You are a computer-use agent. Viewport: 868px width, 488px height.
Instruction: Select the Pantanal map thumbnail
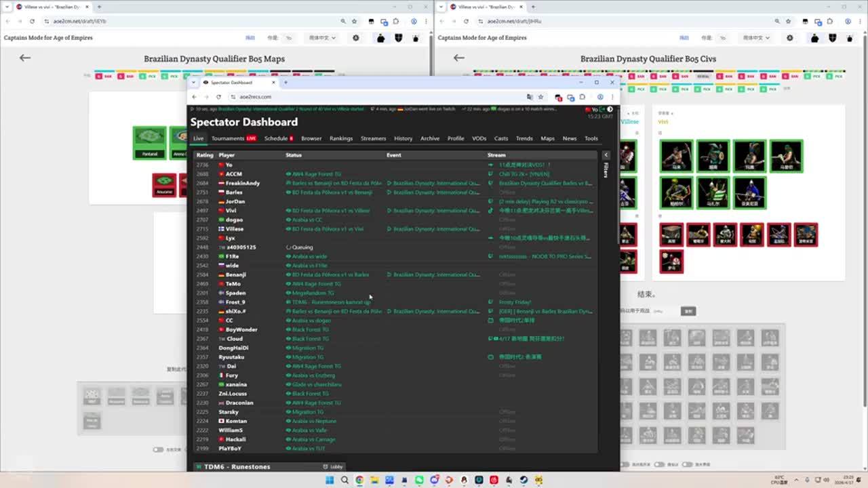click(149, 142)
